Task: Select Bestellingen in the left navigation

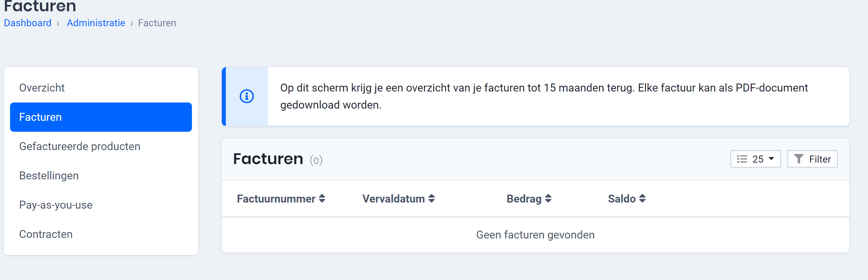Action: [49, 175]
